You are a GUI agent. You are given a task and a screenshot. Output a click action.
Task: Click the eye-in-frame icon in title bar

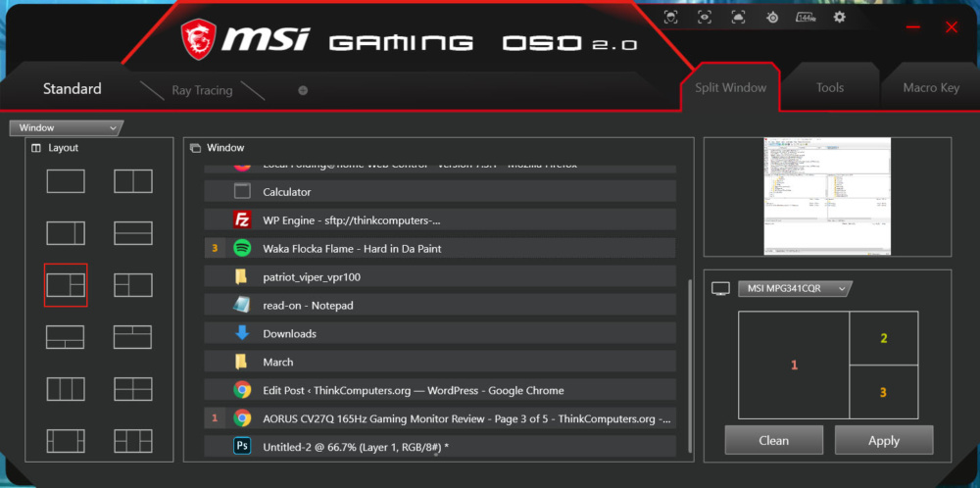[705, 18]
